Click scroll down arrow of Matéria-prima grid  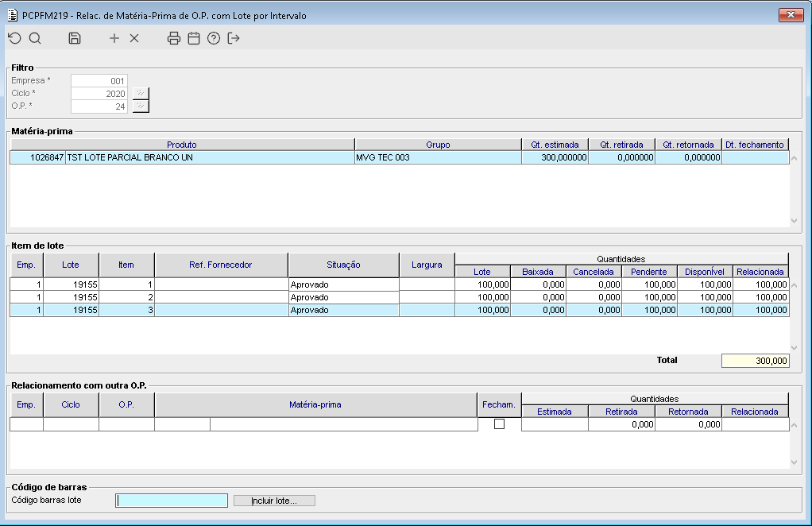pos(794,221)
